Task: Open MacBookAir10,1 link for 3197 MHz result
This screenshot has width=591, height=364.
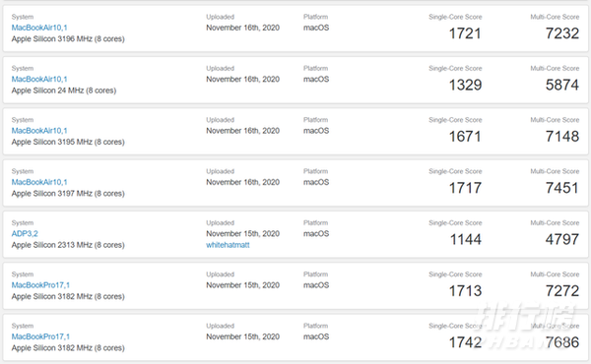Action: point(39,182)
